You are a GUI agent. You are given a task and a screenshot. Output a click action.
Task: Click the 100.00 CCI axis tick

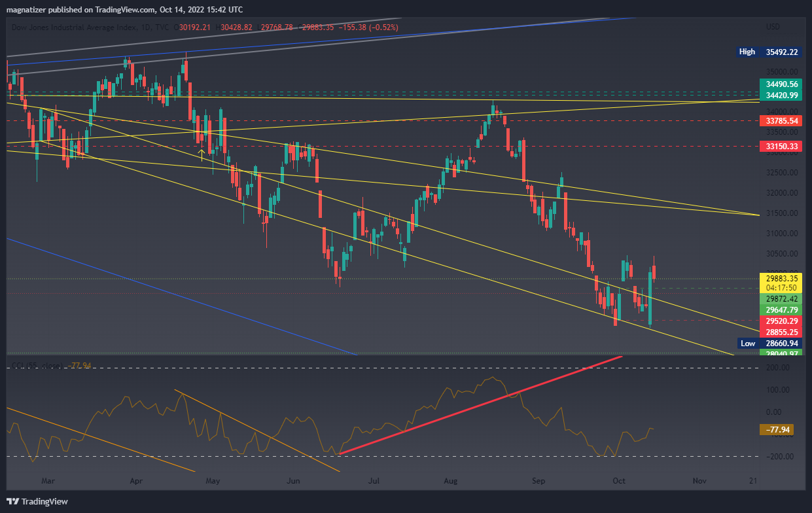pyautogui.click(x=779, y=390)
